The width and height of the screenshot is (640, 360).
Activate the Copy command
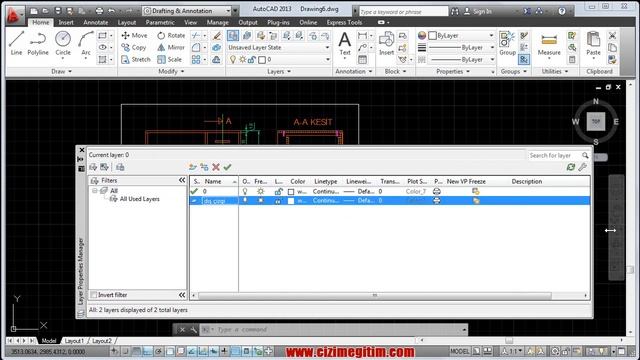coord(134,47)
